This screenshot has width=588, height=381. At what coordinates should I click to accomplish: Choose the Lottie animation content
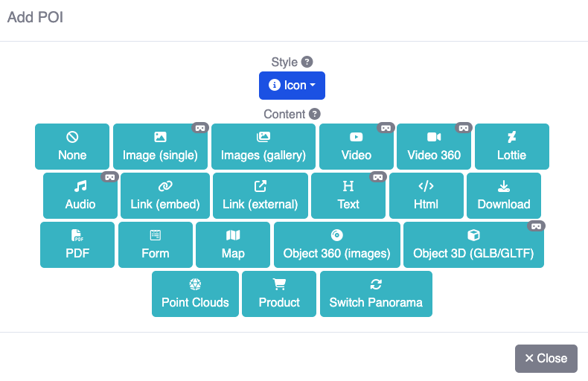(x=511, y=147)
